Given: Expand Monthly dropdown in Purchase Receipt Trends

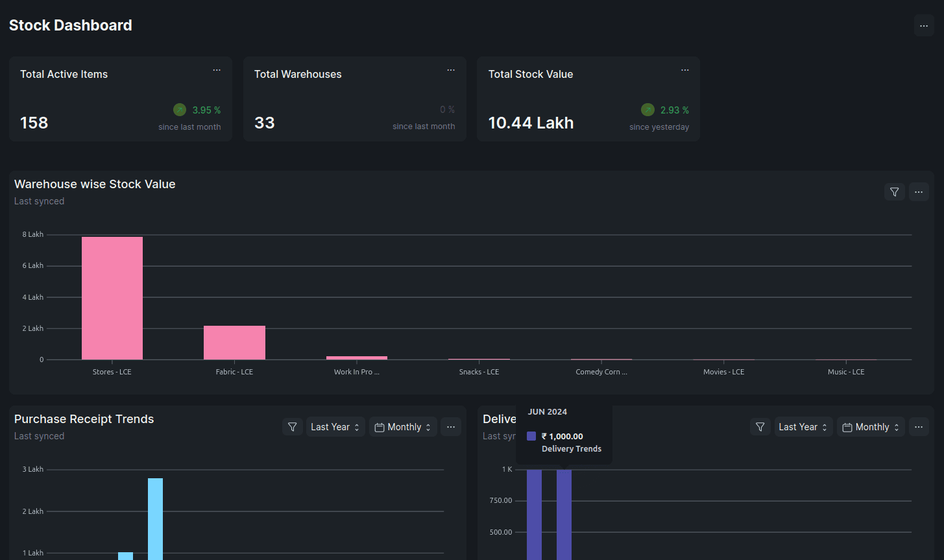Looking at the screenshot, I should (403, 427).
